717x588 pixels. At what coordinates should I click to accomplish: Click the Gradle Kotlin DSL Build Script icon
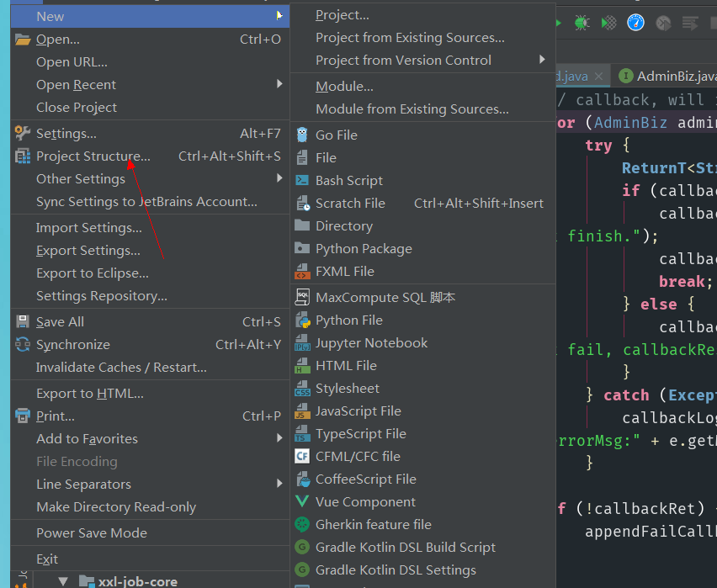[x=302, y=547]
